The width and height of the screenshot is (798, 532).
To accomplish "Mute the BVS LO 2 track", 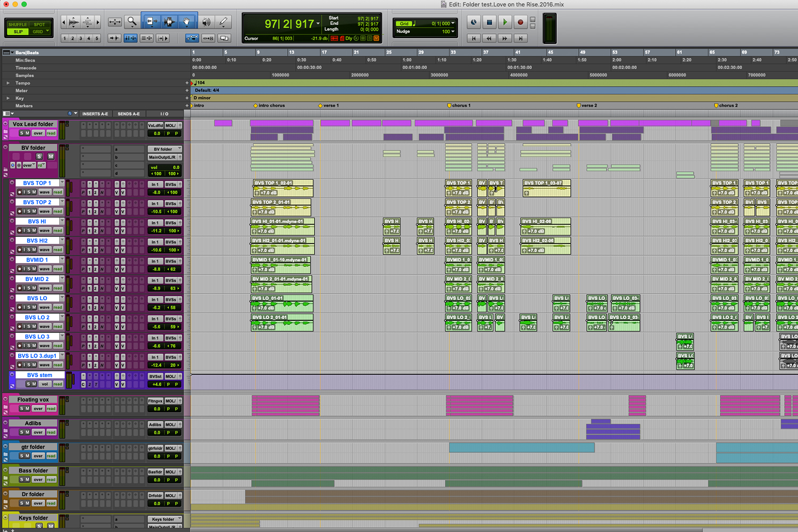I will (x=35, y=327).
